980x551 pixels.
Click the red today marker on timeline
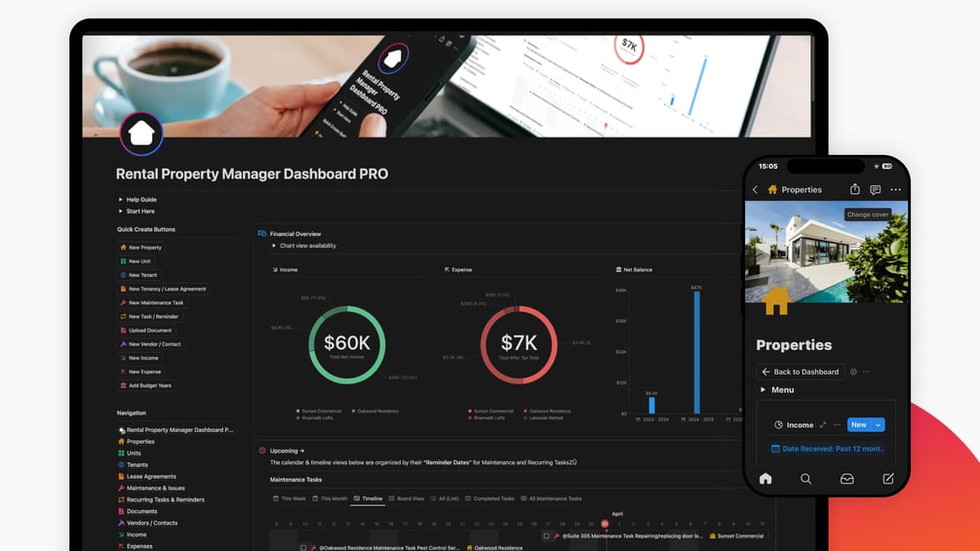point(605,524)
